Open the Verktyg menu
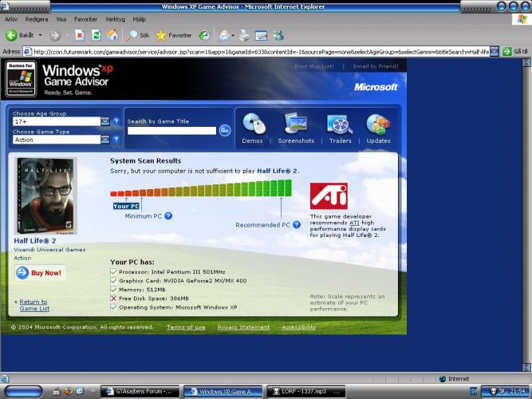 coord(115,19)
